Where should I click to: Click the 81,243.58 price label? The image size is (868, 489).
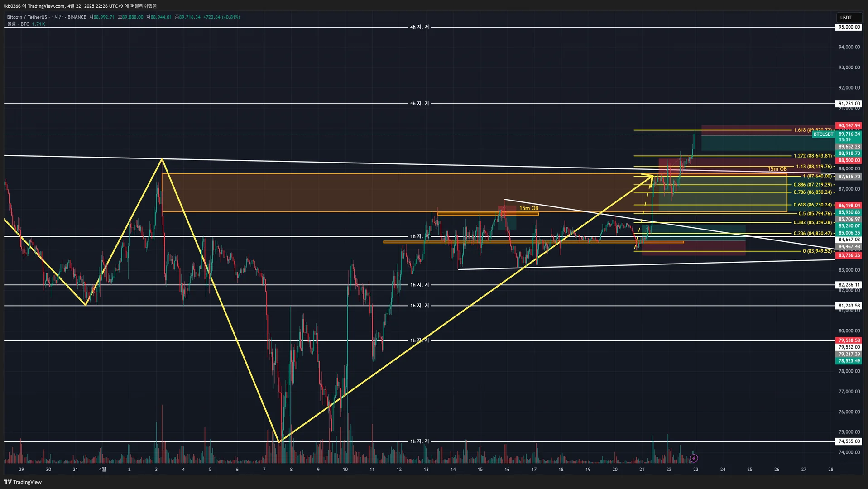pos(849,306)
